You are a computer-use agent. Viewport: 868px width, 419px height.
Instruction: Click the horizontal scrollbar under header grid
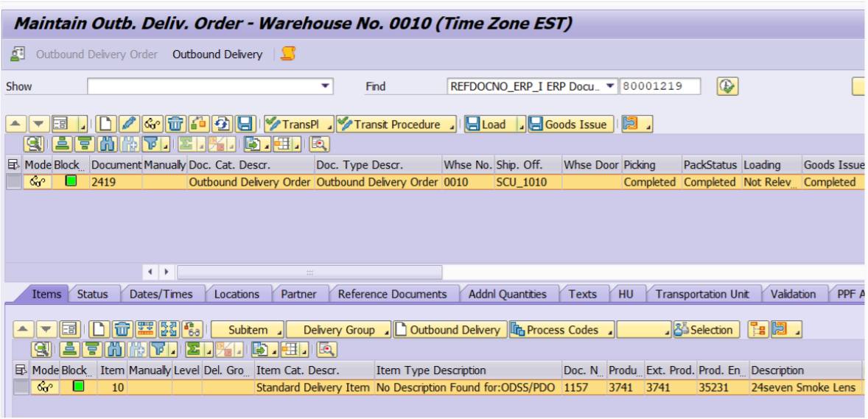tap(309, 272)
